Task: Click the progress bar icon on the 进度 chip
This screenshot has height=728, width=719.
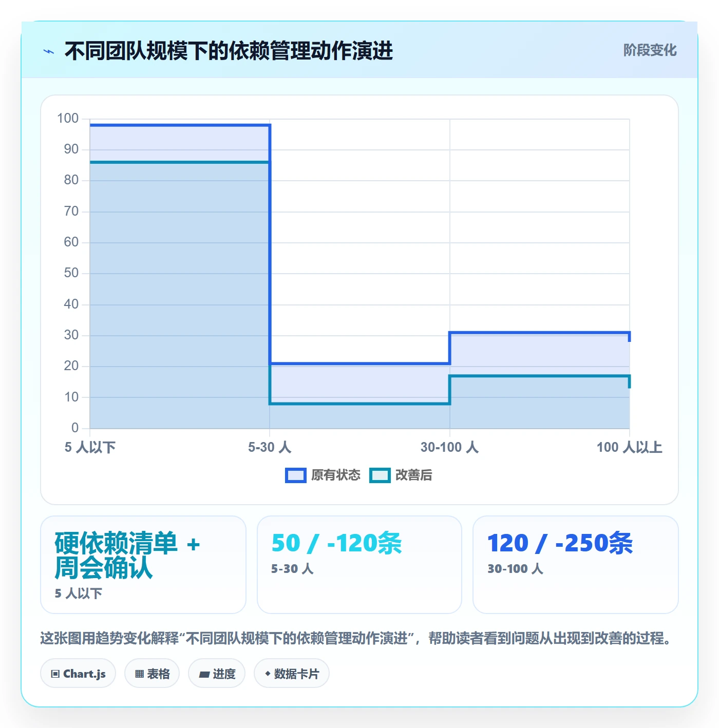Action: point(204,675)
